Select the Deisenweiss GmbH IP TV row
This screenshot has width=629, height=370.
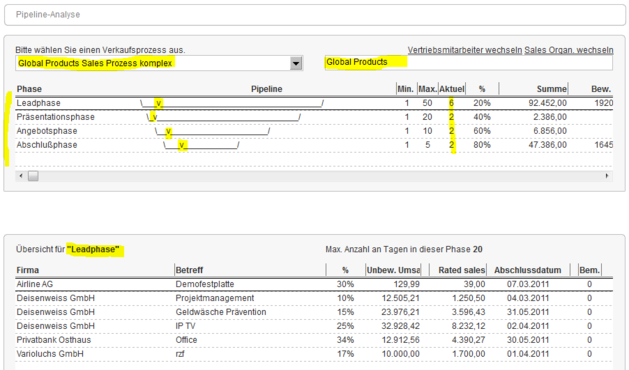[x=314, y=326]
